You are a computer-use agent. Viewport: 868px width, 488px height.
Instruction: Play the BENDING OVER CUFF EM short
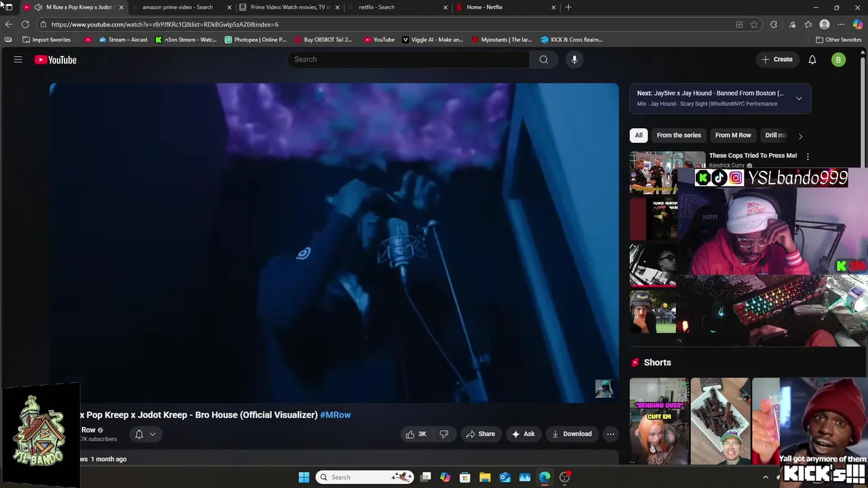(658, 421)
